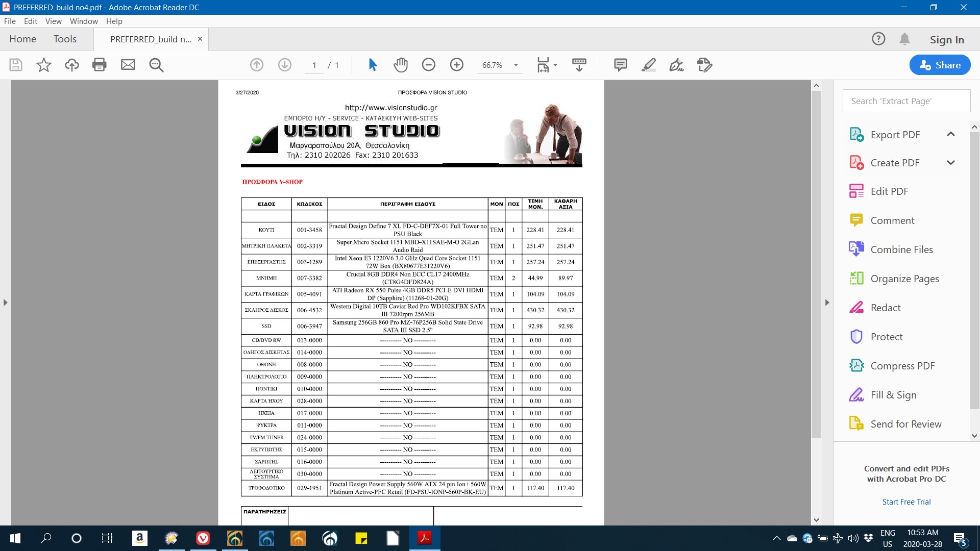Go to previous page arrow
This screenshot has width=980, height=551.
(257, 65)
